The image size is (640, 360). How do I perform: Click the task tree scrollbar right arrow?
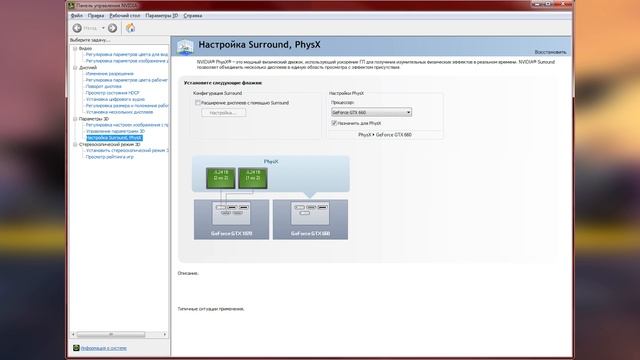165,334
